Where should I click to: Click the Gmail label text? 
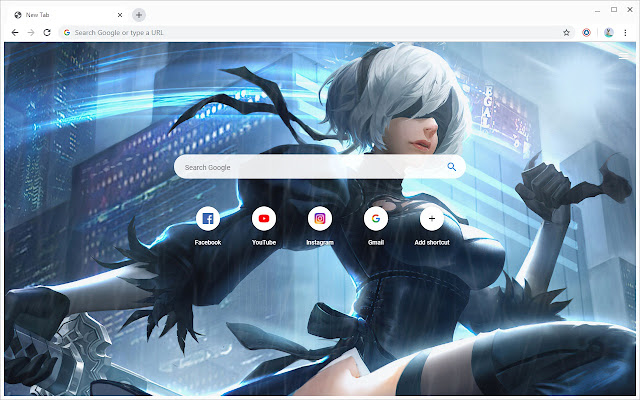click(x=376, y=242)
